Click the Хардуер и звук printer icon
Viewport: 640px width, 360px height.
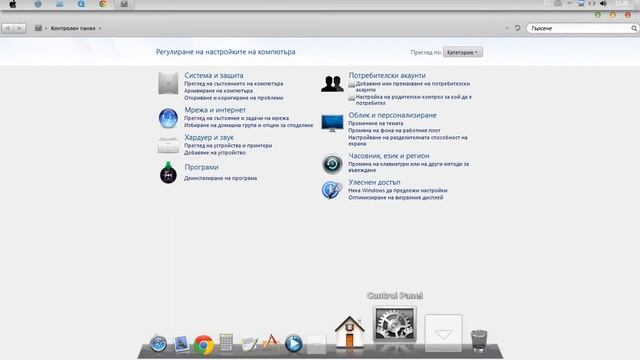(168, 145)
